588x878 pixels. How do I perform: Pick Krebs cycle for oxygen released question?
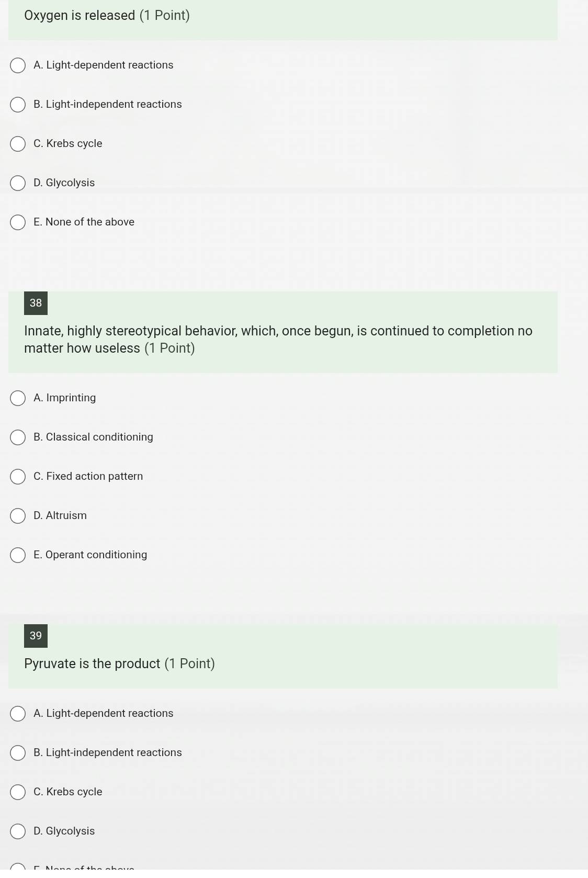click(18, 144)
